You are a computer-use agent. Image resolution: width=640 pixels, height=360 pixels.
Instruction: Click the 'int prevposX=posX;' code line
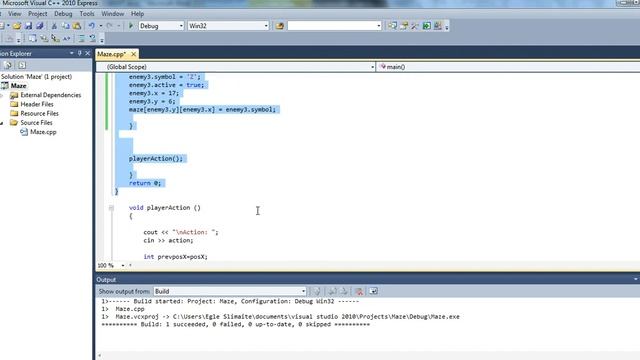(x=176, y=257)
